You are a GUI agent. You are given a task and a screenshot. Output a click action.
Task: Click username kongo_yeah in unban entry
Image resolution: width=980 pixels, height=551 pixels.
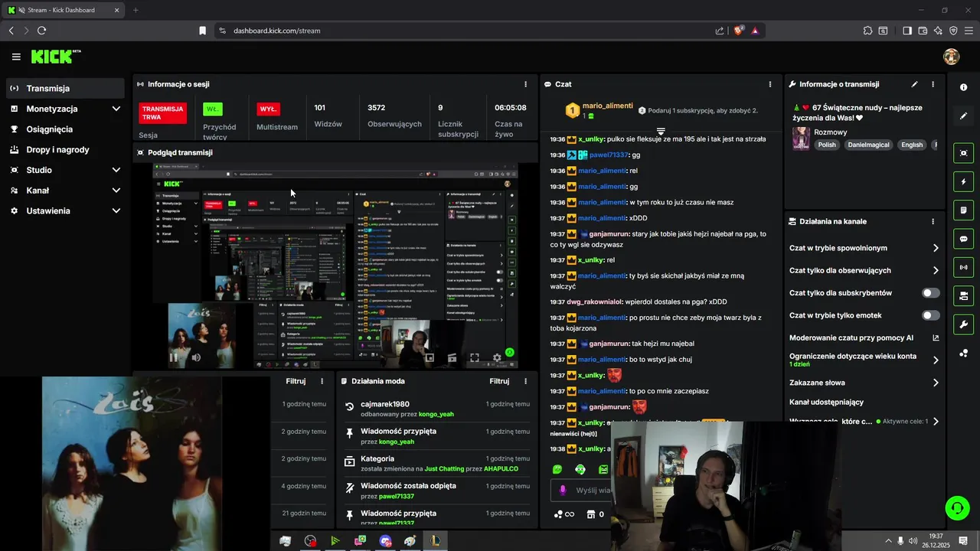coord(436,414)
